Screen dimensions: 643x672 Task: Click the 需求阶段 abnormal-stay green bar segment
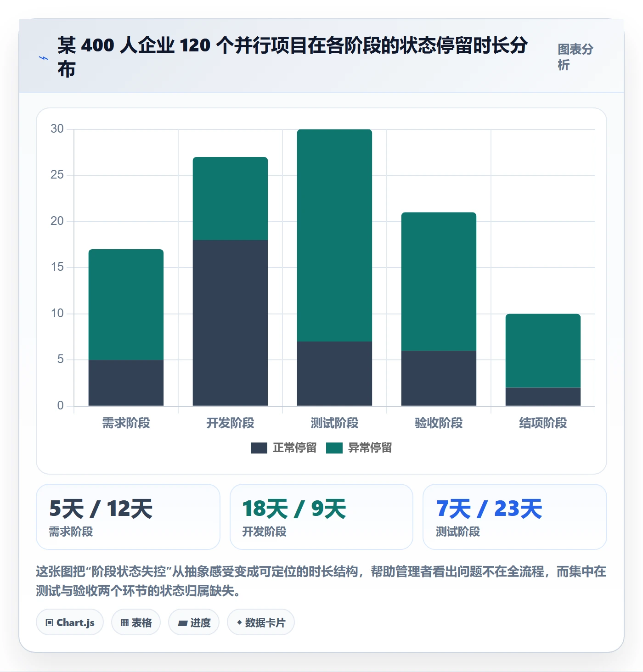(126, 305)
